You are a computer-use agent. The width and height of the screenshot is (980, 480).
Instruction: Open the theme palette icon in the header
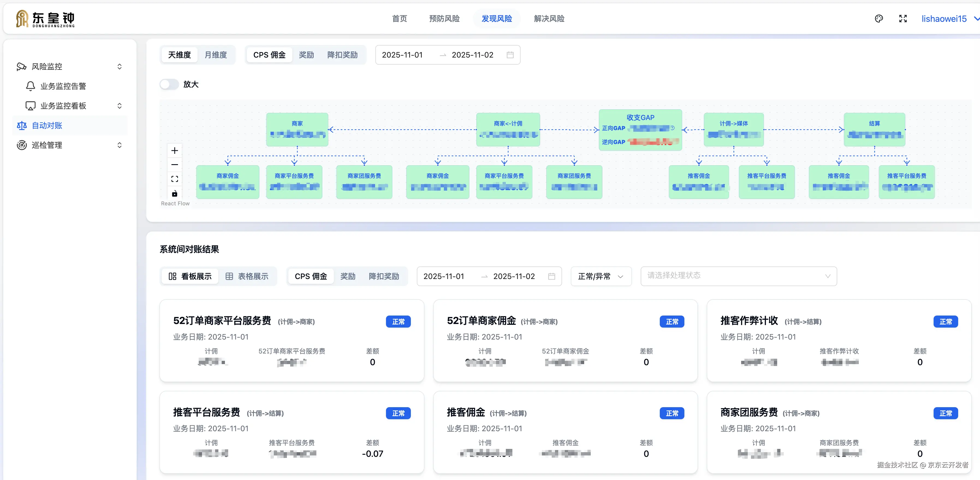point(879,18)
